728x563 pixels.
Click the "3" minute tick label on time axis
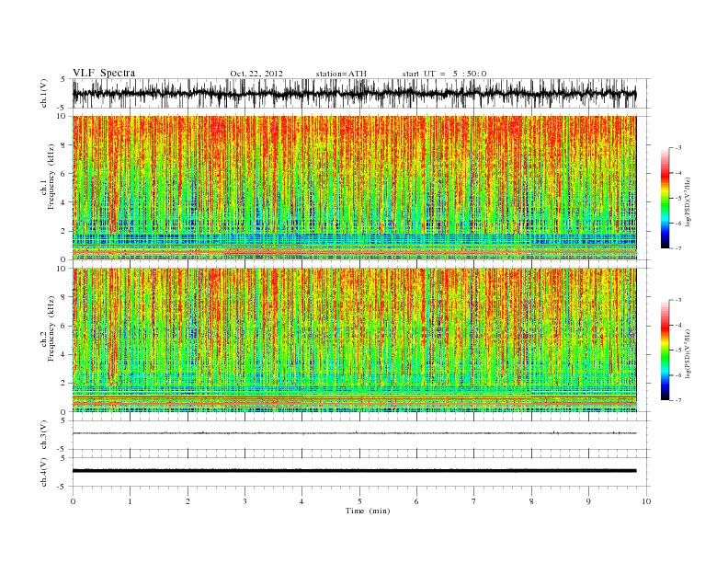click(245, 501)
